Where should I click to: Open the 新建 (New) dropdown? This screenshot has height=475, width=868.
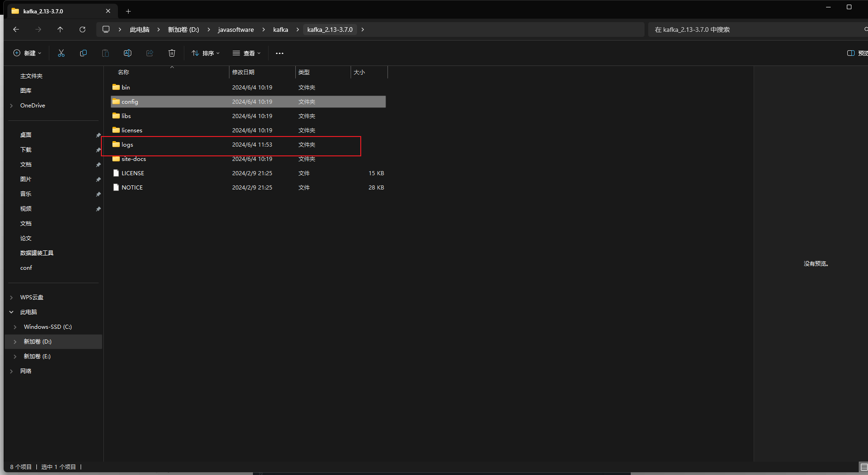[27, 53]
